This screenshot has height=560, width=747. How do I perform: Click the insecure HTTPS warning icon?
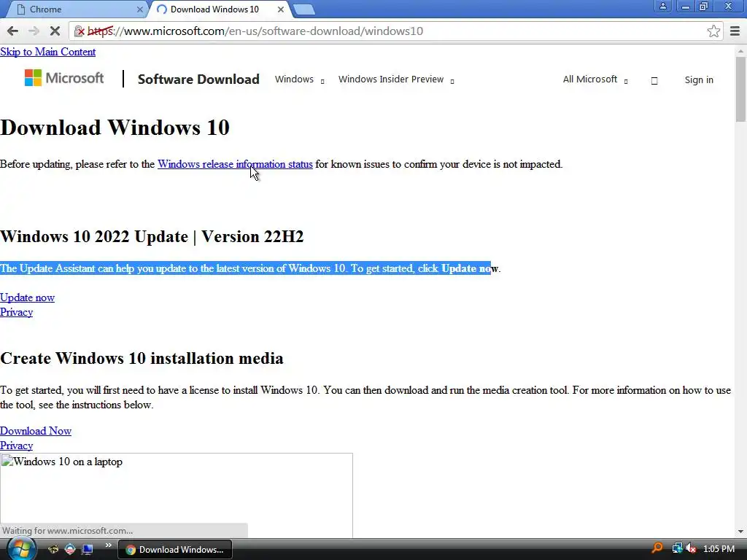[x=80, y=31]
